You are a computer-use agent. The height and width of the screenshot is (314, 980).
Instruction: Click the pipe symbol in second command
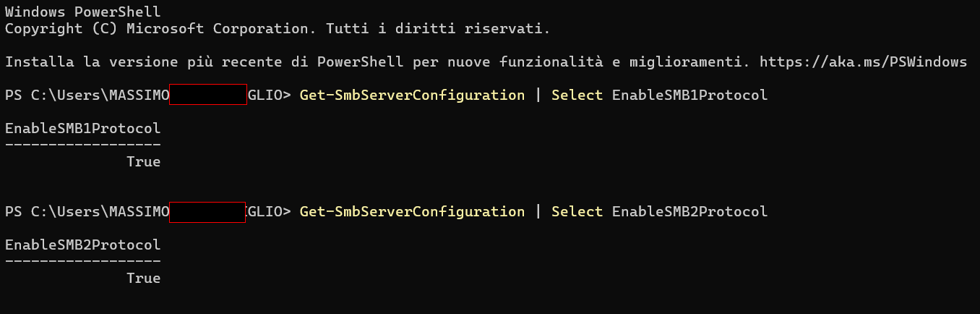pos(538,212)
